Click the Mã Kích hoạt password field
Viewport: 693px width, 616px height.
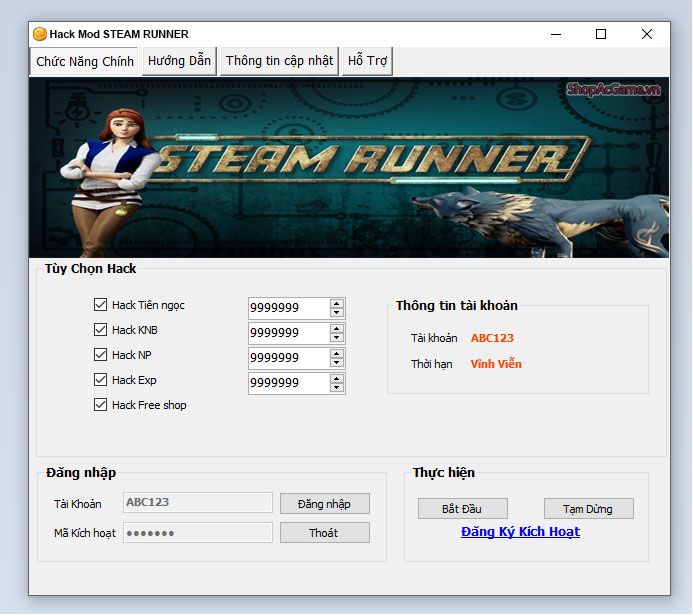click(x=198, y=532)
